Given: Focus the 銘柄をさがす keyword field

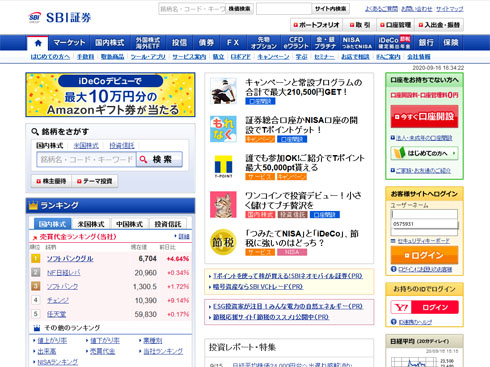Looking at the screenshot, I should pyautogui.click(x=86, y=159).
